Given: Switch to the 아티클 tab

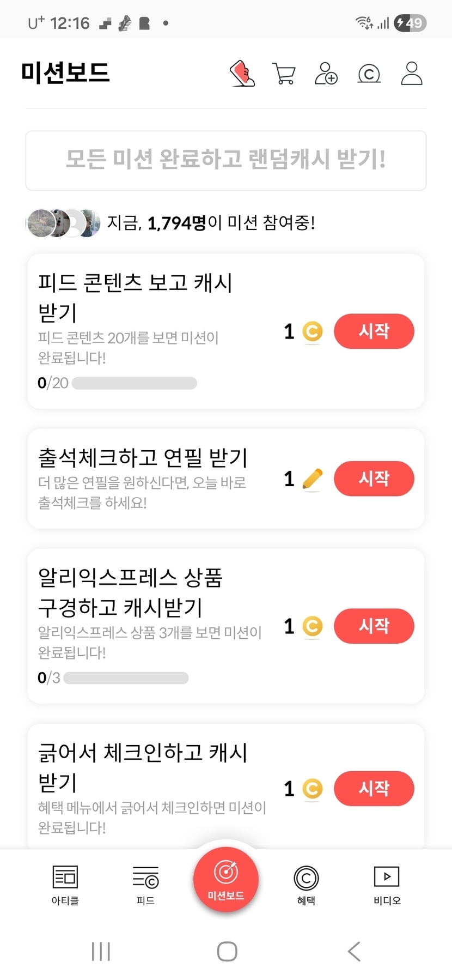Looking at the screenshot, I should point(65,885).
